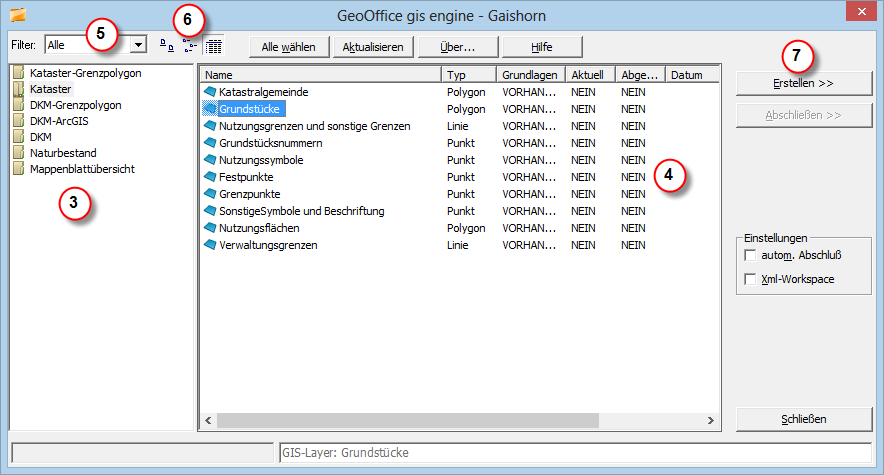This screenshot has width=884, height=475.
Task: Click 'Polygon' type in Katastralgemeinde row
Action: coord(466,92)
